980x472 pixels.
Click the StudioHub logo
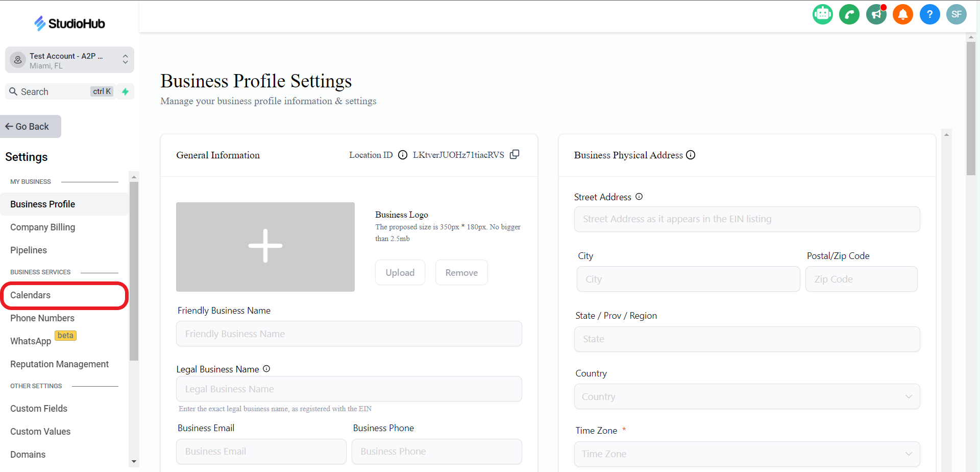[x=69, y=23]
